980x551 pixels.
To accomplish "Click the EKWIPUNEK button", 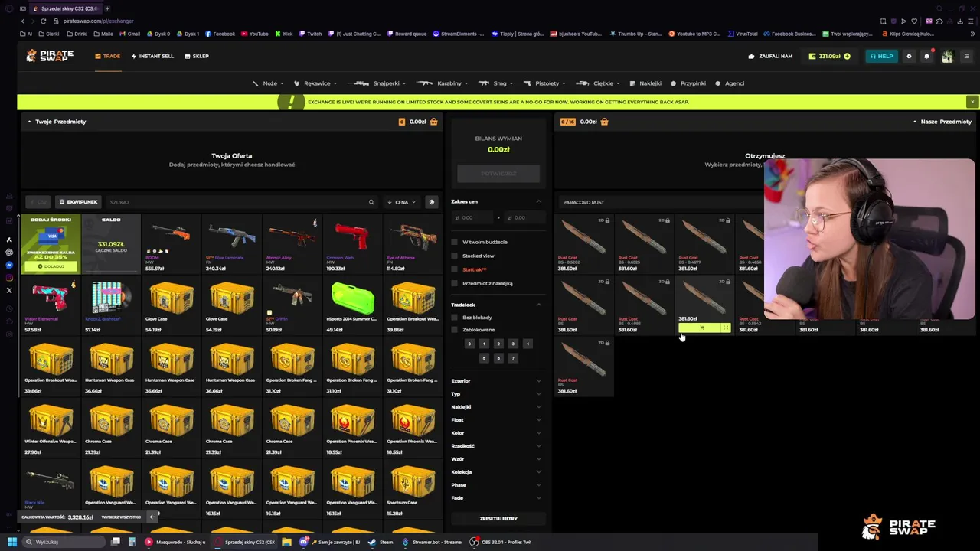I will 78,202.
